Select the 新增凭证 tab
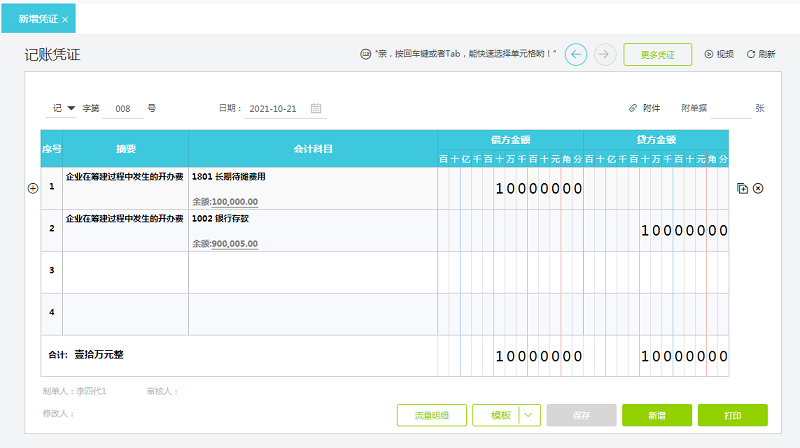 (38, 19)
